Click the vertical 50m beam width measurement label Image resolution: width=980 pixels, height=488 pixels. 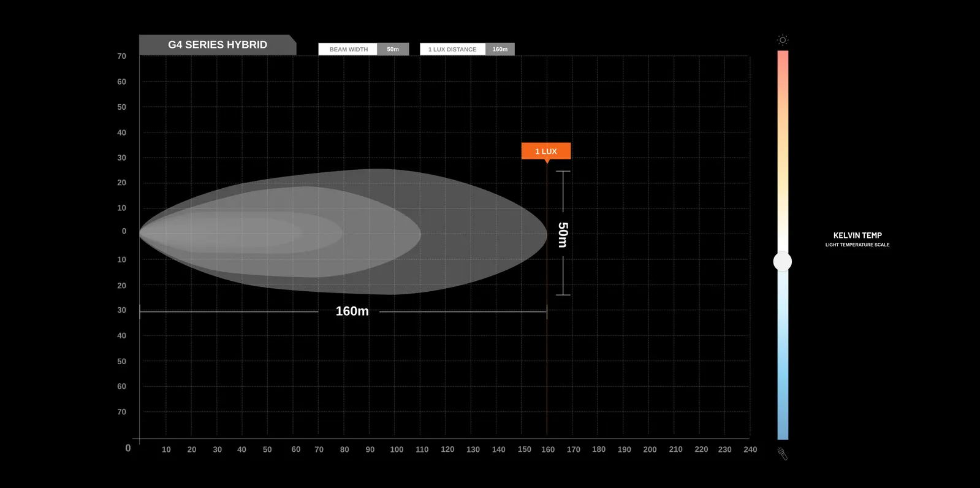click(x=563, y=234)
